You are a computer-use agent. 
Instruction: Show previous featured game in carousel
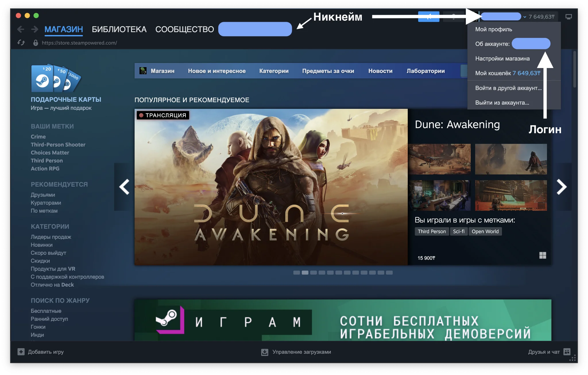tap(124, 187)
